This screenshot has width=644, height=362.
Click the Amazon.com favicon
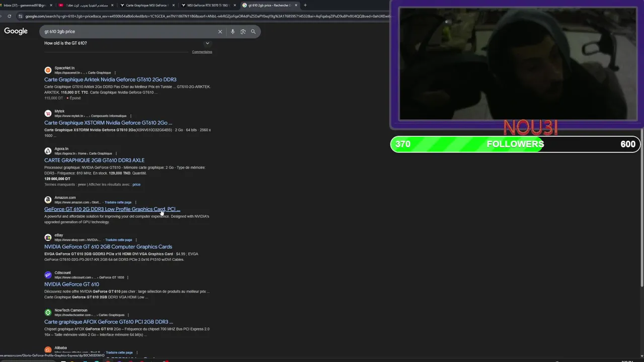pyautogui.click(x=48, y=200)
